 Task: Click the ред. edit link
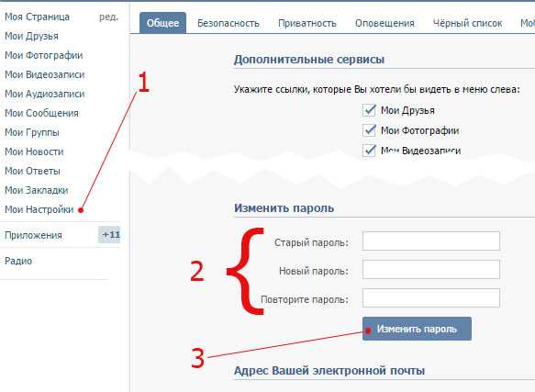[x=109, y=17]
